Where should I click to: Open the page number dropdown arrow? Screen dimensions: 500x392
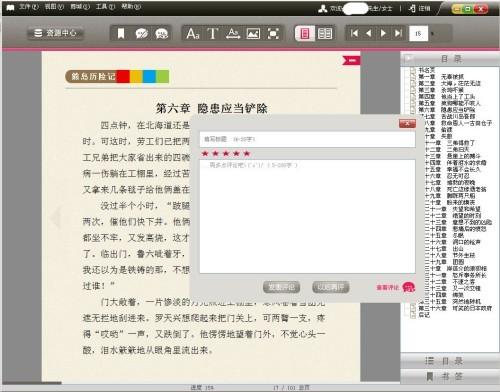[x=433, y=34]
